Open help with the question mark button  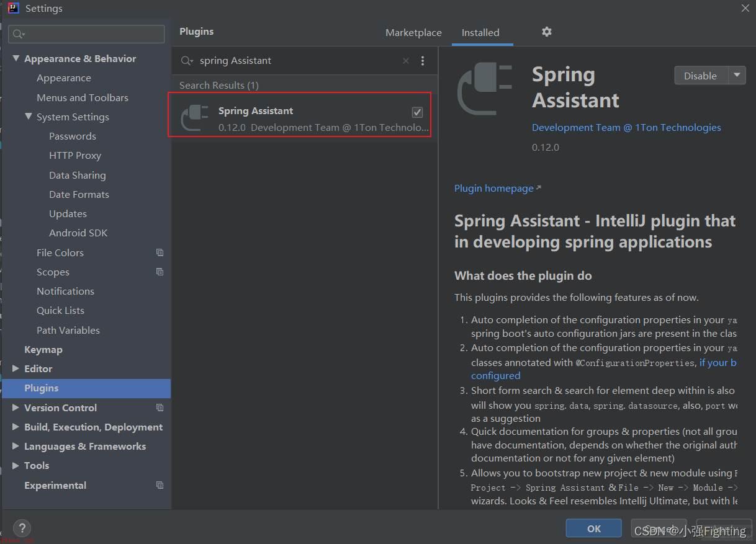(x=22, y=528)
